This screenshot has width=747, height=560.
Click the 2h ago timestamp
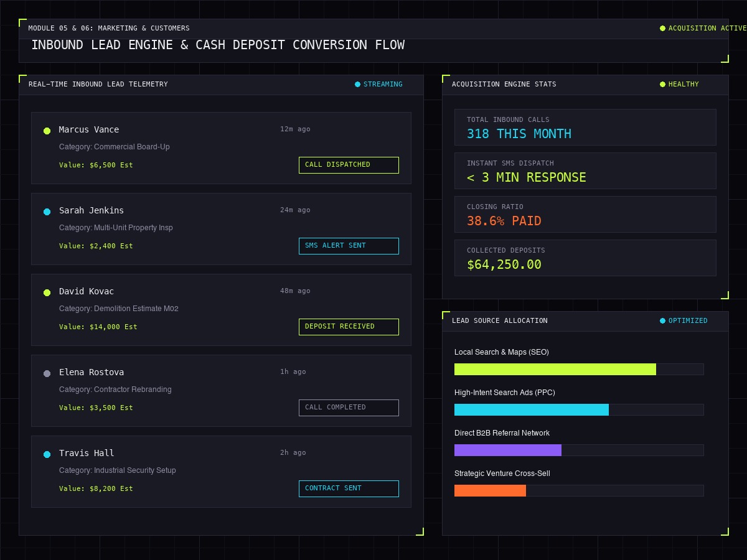(x=293, y=452)
